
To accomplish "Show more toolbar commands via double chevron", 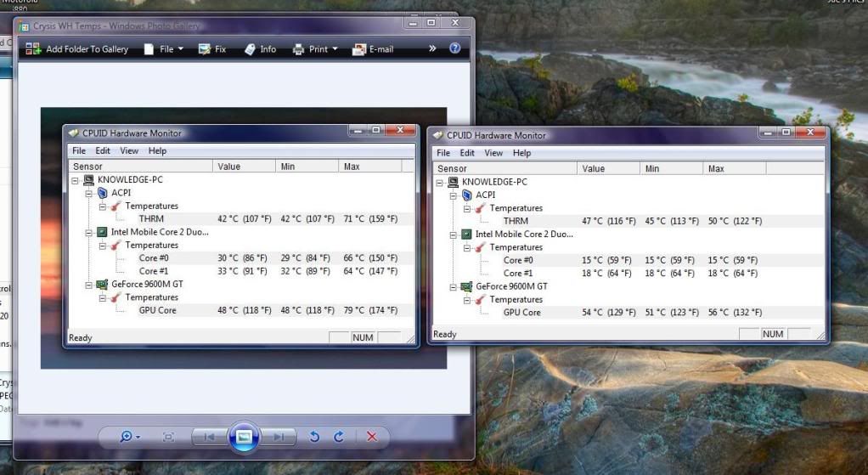I will [432, 48].
